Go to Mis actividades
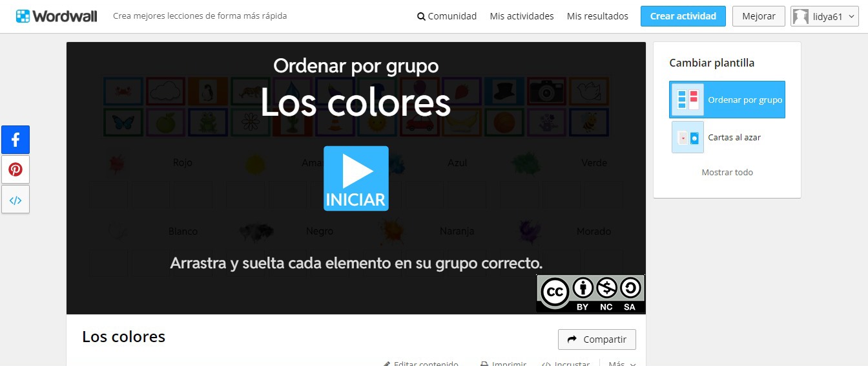 [x=522, y=16]
